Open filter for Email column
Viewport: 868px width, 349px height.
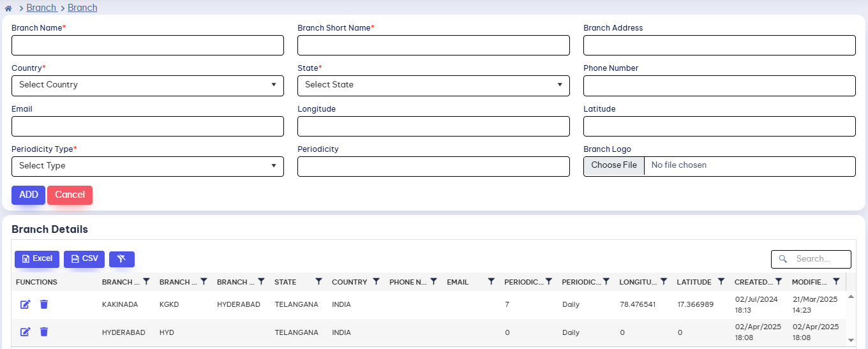491,281
